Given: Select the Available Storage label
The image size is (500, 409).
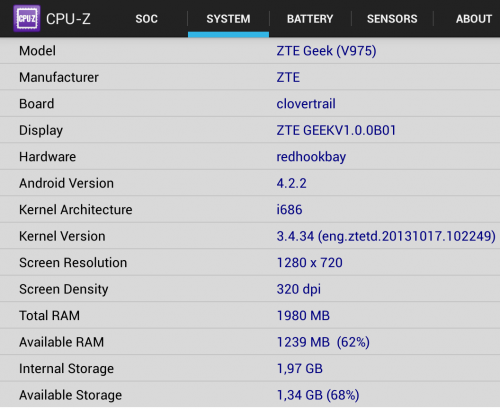Looking at the screenshot, I should coord(70,395).
